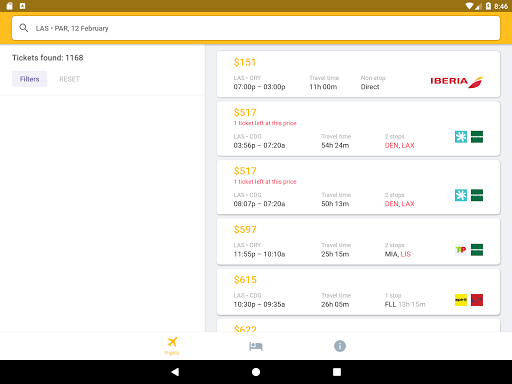Switch to the Hotels bed icon tab
This screenshot has height=384, width=512.
click(x=256, y=346)
